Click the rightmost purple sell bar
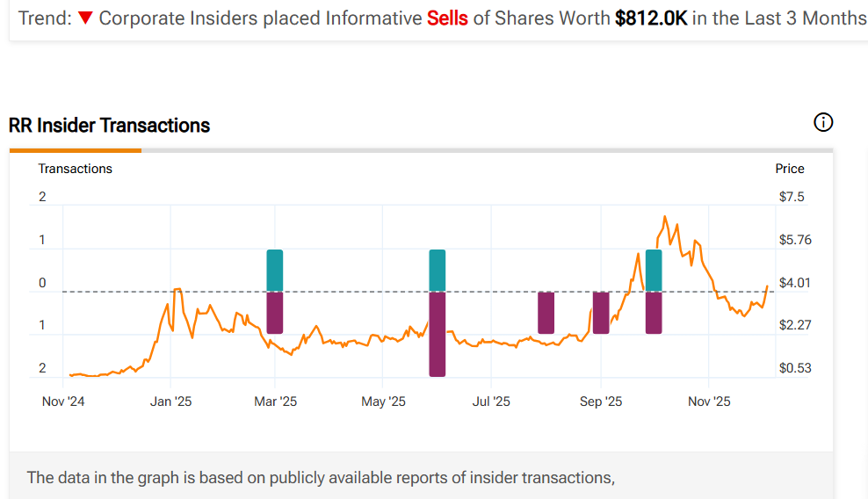The height and width of the screenshot is (499, 868). pos(653,313)
